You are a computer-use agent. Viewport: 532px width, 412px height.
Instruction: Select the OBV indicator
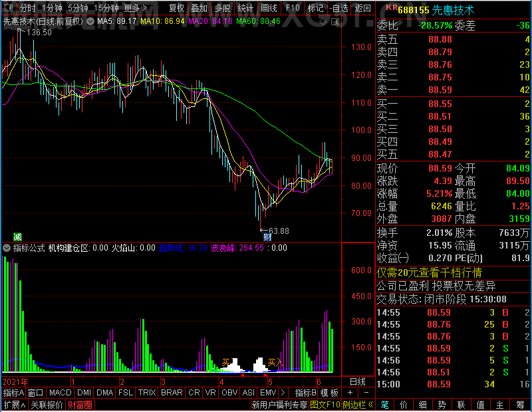229,393
